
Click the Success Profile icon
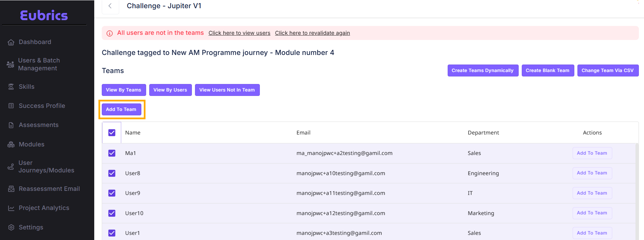coord(11,106)
